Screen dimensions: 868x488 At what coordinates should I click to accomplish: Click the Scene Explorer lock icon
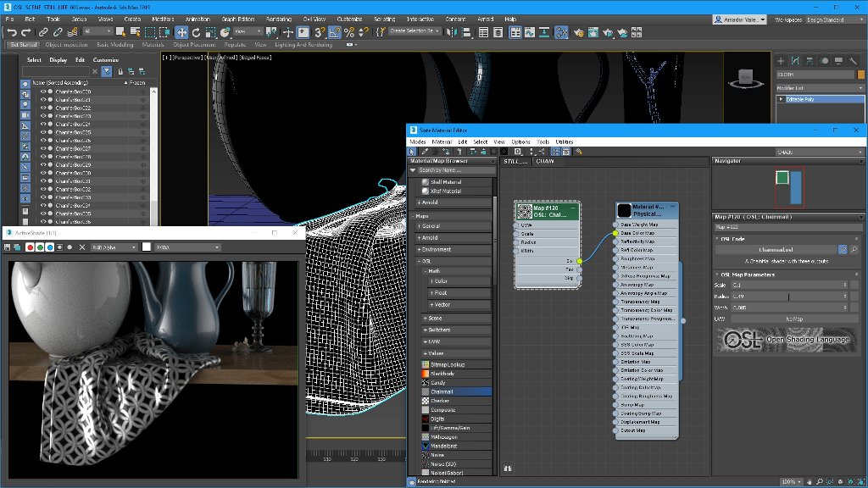click(120, 71)
